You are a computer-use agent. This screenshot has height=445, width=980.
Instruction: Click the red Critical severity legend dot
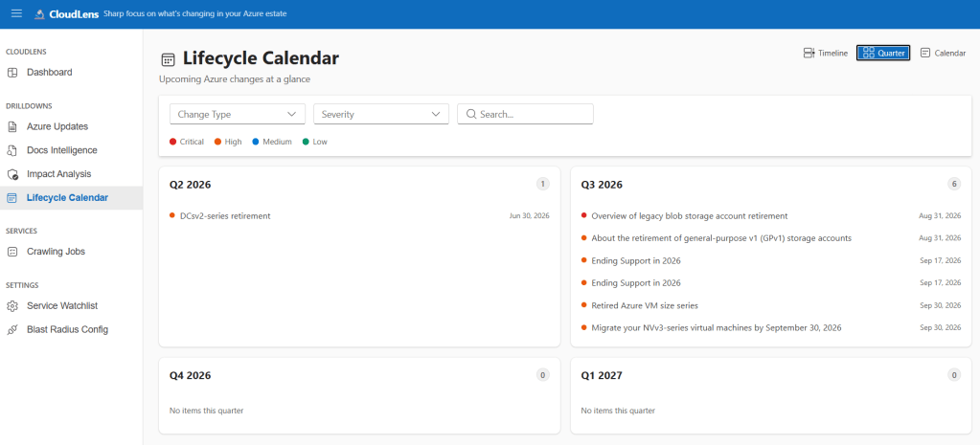click(x=173, y=142)
